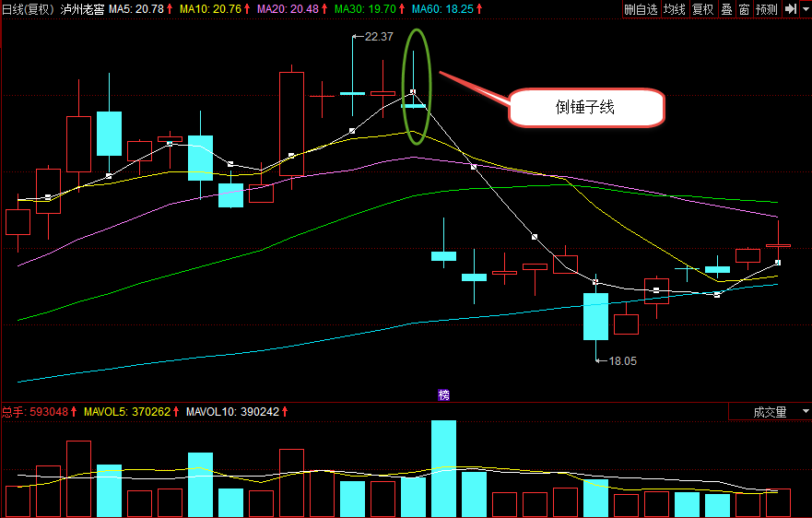
Task: Toggle the 叠 overlay option
Action: pos(726,9)
